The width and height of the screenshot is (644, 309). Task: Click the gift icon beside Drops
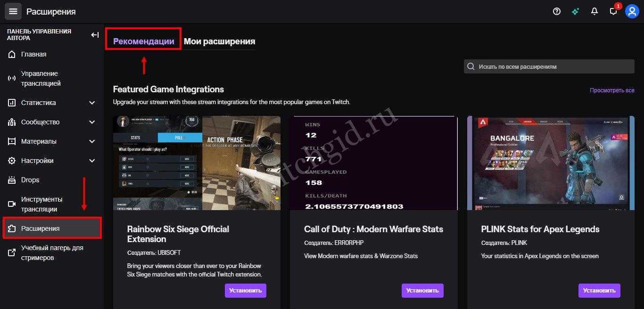click(x=12, y=180)
